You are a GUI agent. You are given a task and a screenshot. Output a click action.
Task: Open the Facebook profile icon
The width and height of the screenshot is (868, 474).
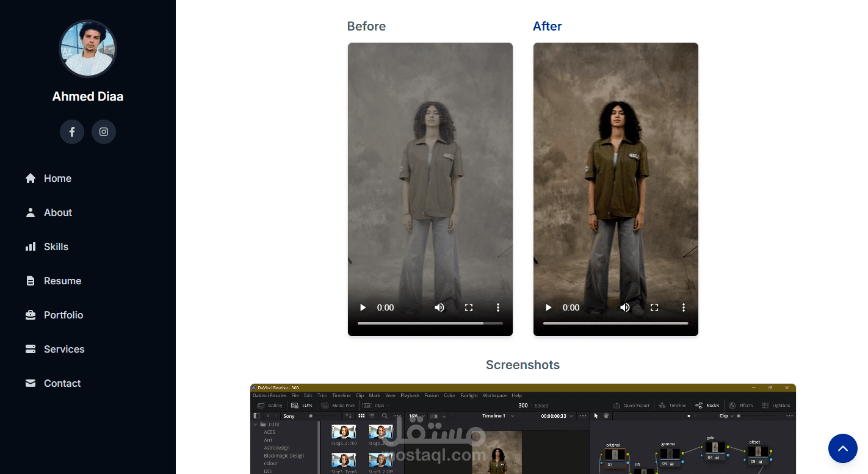click(x=72, y=132)
